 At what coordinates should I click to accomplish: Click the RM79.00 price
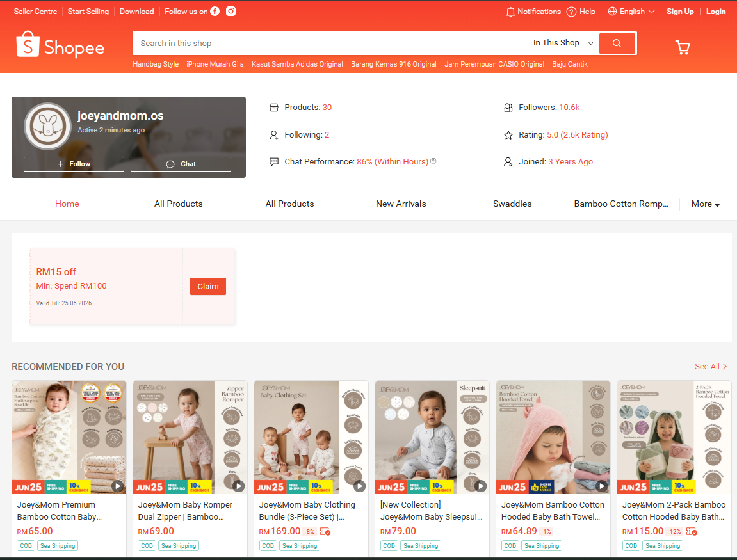[x=398, y=531]
